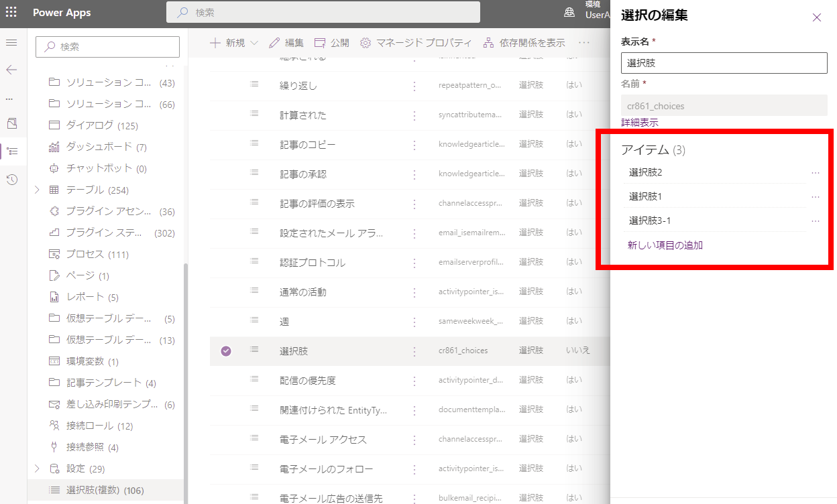Open more options for item 選択肢2

coord(815,173)
